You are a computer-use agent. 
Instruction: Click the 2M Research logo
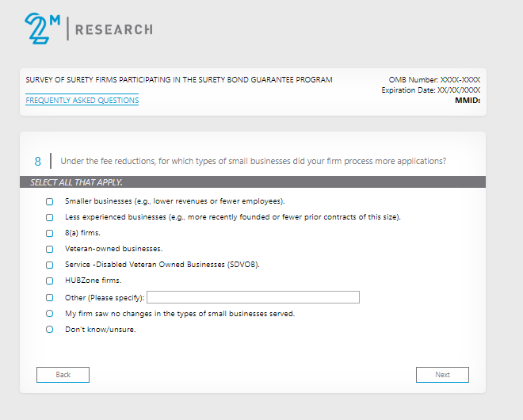coord(87,29)
